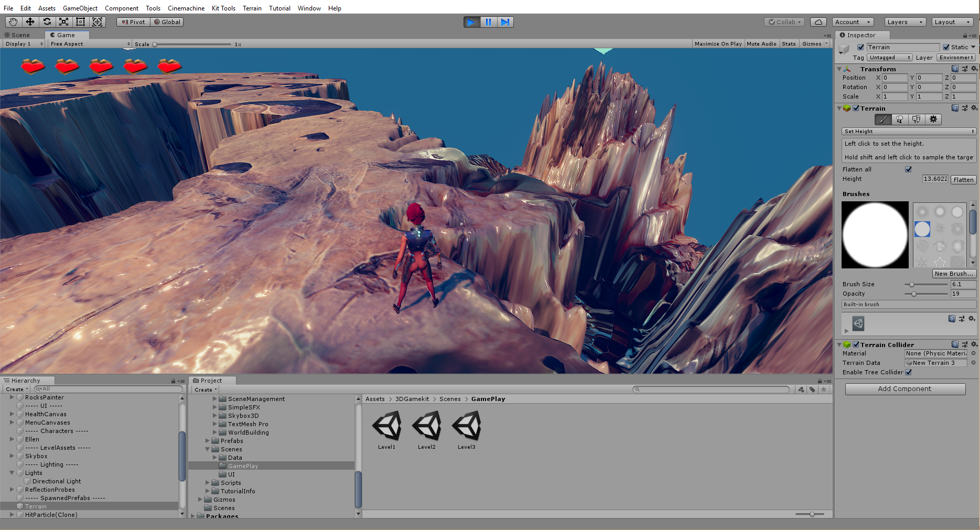
Task: Click the Terrain Data object picker circle
Action: coord(974,363)
